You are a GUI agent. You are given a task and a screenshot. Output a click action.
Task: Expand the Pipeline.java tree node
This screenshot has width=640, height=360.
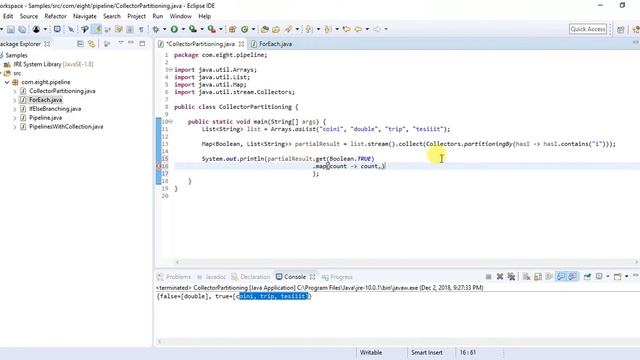[x=15, y=118]
